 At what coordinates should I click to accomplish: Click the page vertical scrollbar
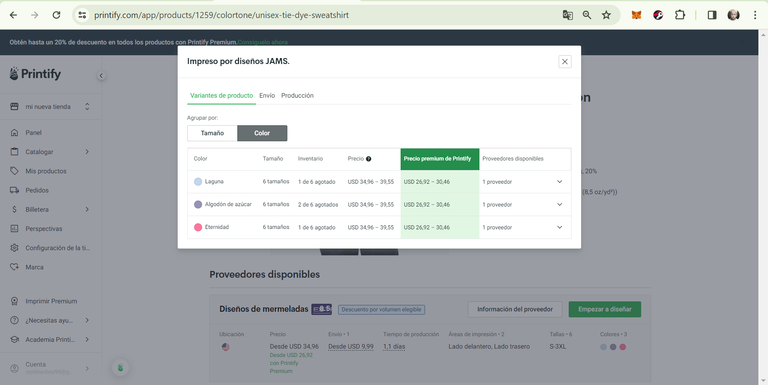tap(763, 207)
